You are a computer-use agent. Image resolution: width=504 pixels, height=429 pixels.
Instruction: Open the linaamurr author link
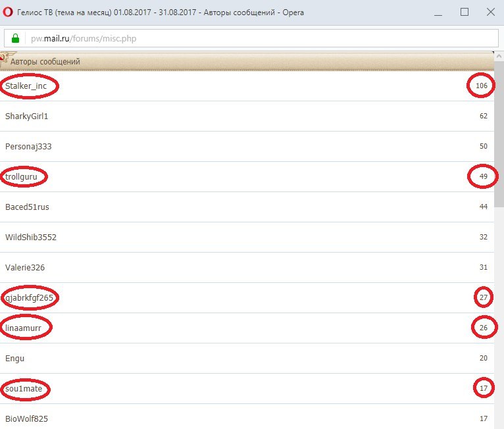pos(24,328)
